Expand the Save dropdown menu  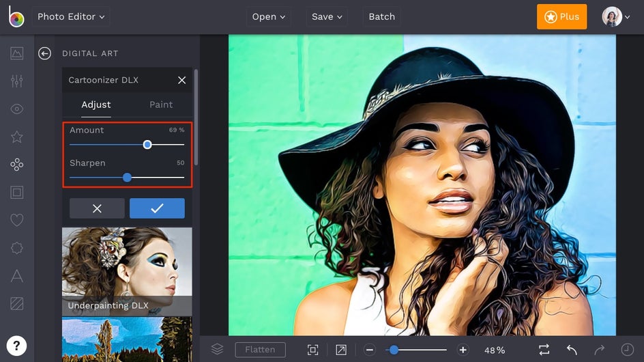click(326, 16)
